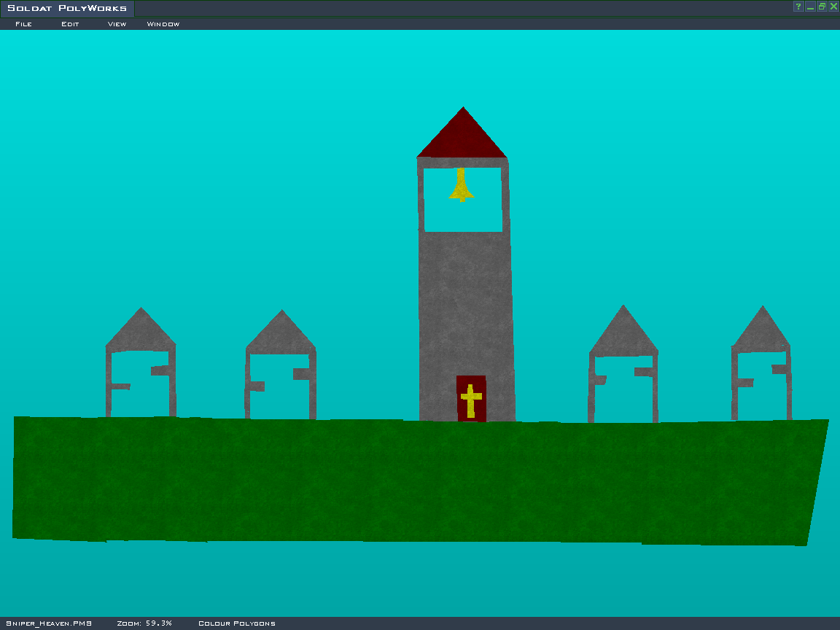
Task: Click the Colour Polygons status label
Action: pyautogui.click(x=237, y=623)
